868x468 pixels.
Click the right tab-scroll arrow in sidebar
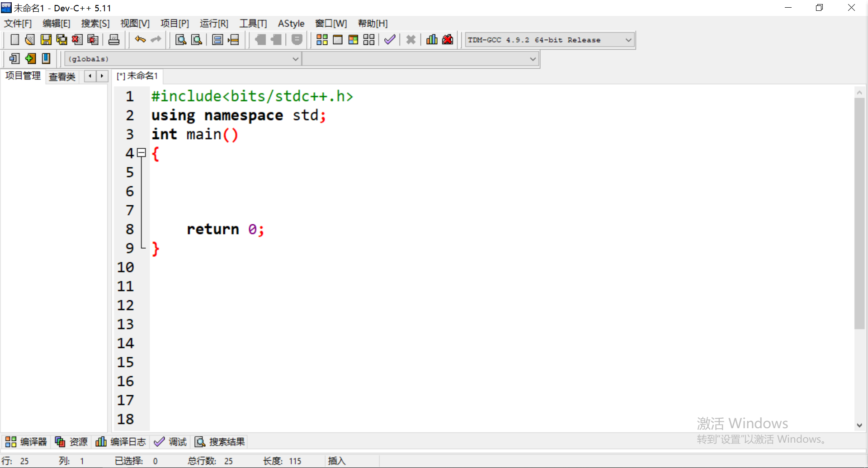click(102, 76)
